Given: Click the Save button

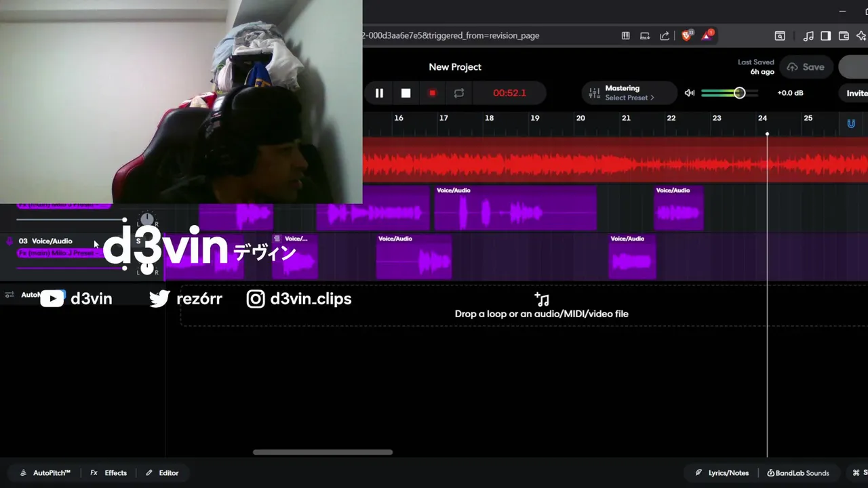Looking at the screenshot, I should coord(806,67).
